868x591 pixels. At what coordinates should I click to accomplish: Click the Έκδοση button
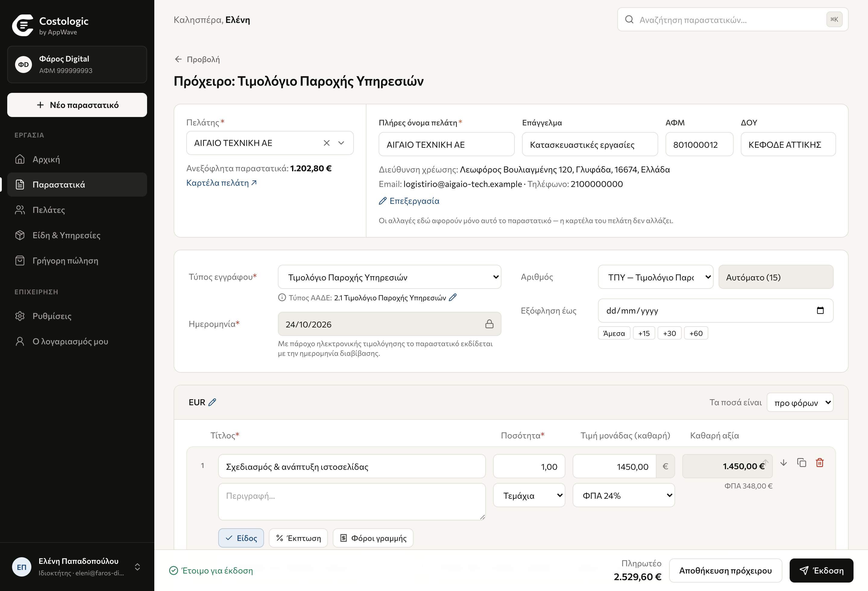point(821,570)
